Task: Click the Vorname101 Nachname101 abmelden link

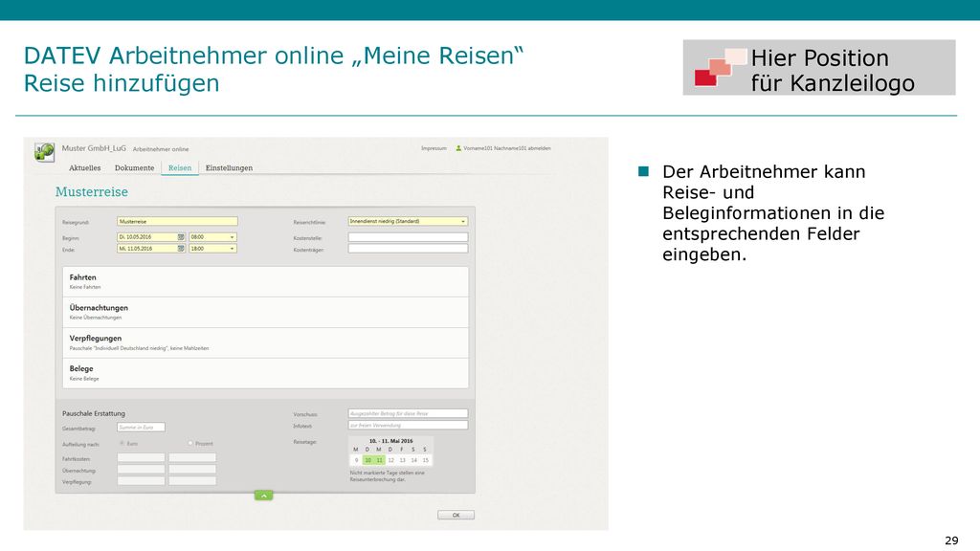Action: coord(507,148)
